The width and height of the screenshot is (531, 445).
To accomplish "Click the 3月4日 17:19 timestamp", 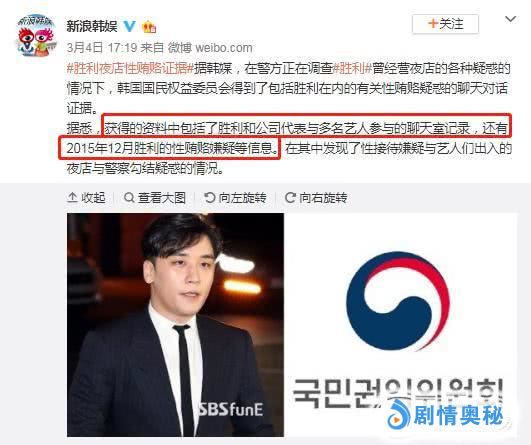I will (102, 48).
